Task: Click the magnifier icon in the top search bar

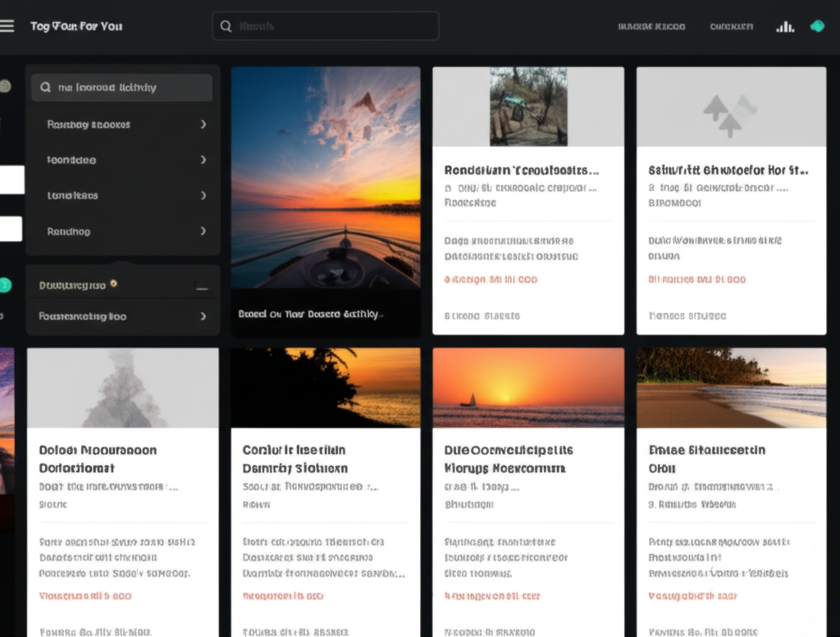Action: click(226, 26)
